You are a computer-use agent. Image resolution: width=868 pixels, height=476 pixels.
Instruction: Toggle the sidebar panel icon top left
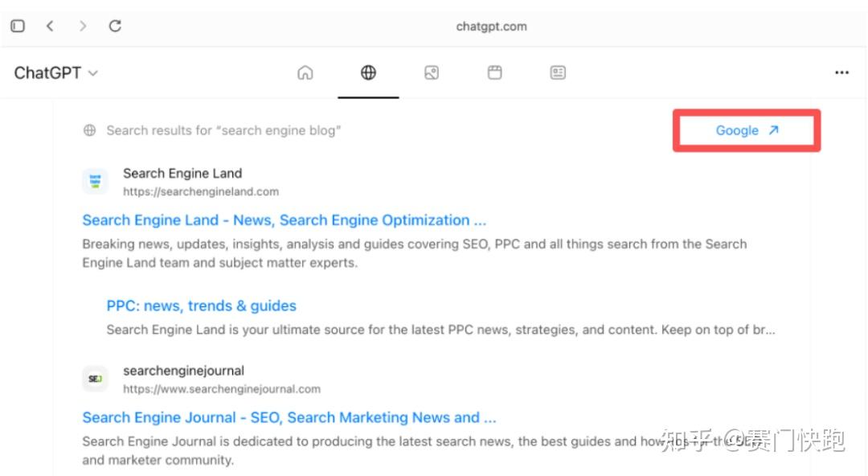pyautogui.click(x=17, y=25)
